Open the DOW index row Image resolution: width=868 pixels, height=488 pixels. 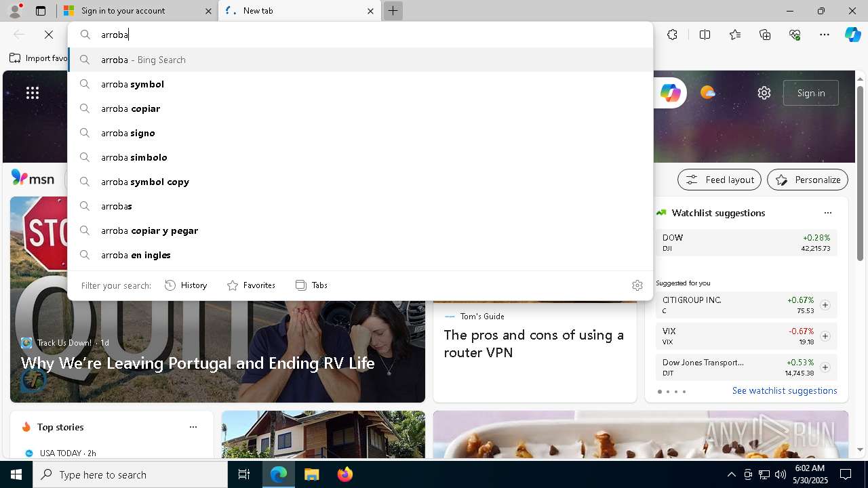[x=746, y=243]
